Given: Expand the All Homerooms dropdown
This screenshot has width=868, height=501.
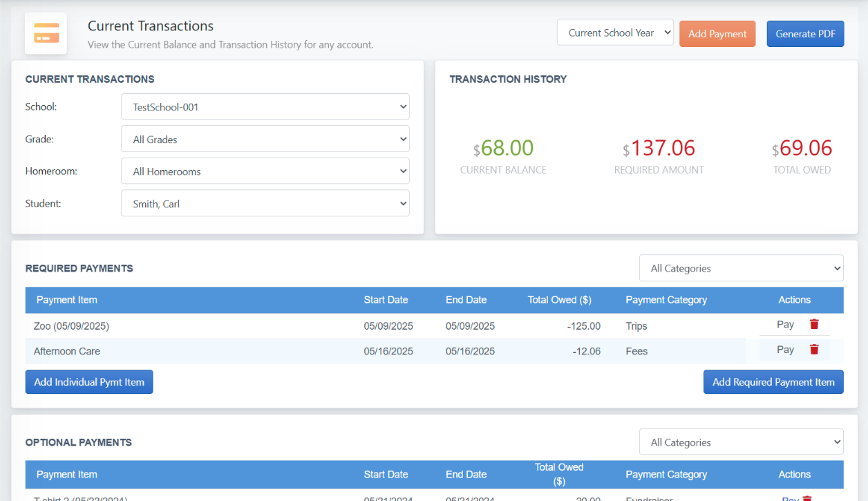Looking at the screenshot, I should [265, 171].
